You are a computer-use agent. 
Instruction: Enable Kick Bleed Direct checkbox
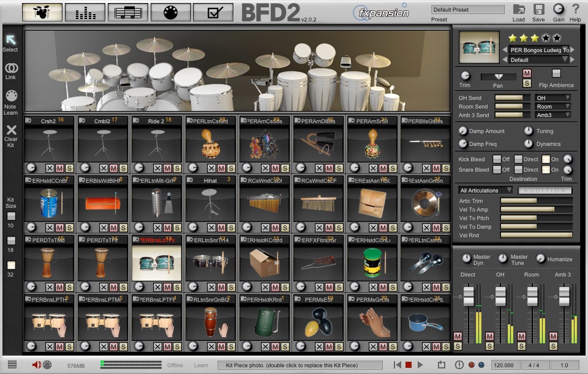(518, 159)
